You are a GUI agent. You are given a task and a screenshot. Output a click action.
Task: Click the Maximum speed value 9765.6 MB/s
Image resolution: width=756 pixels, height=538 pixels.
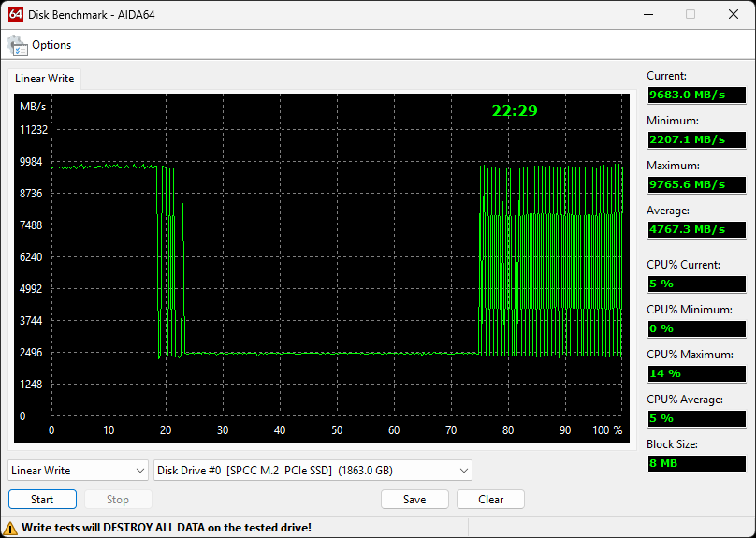697,184
